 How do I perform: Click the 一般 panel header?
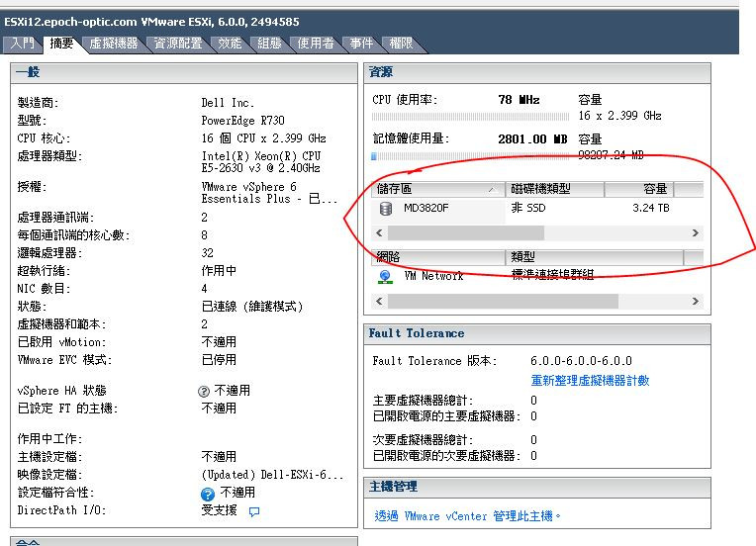pos(184,73)
